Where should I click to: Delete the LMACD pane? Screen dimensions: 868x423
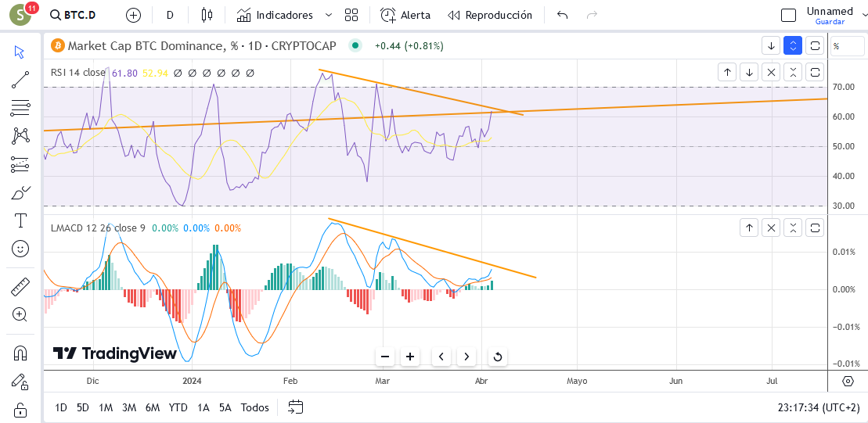(771, 228)
